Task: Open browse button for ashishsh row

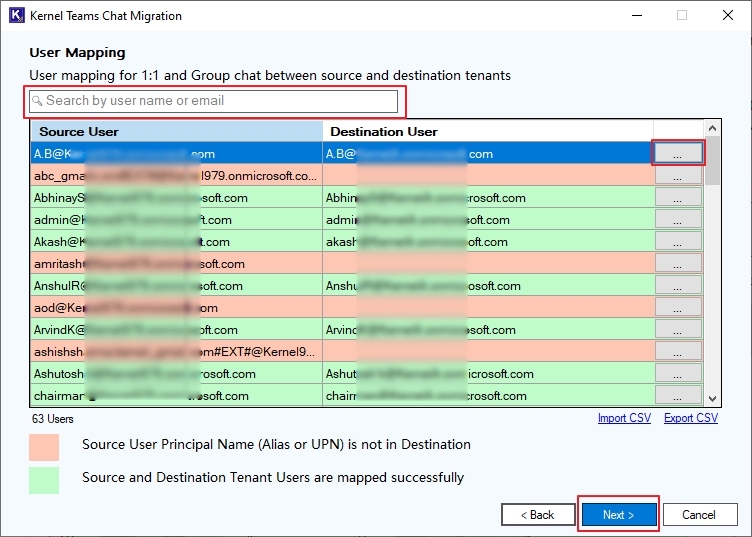Action: [x=678, y=352]
